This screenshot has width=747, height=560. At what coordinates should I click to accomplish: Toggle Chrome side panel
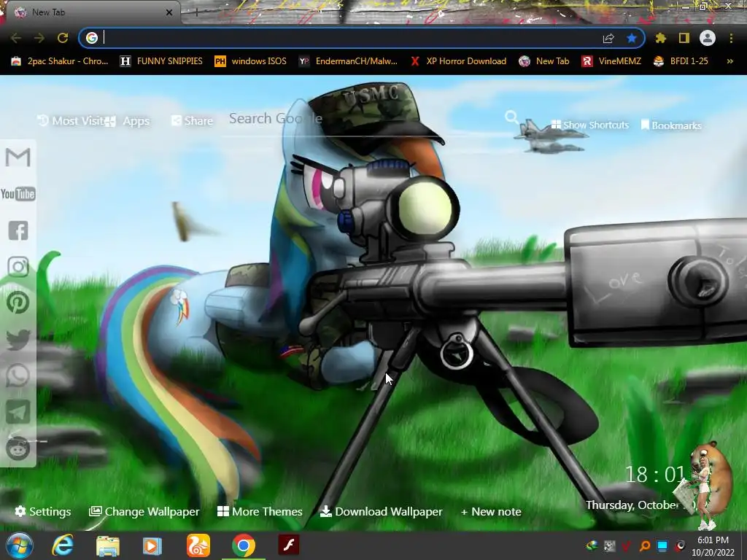[x=684, y=38]
